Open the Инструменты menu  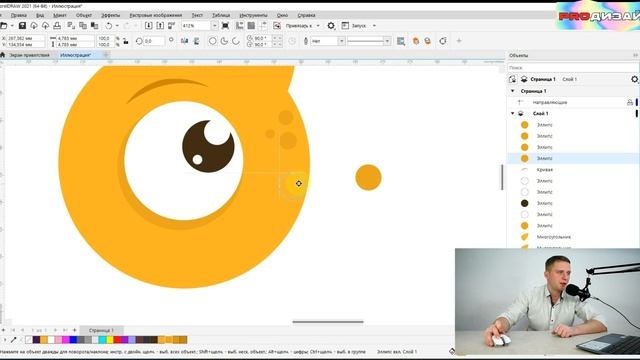(x=253, y=15)
